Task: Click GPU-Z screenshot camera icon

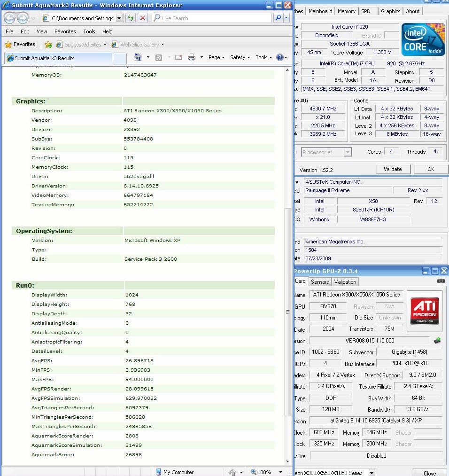Action: (441, 281)
